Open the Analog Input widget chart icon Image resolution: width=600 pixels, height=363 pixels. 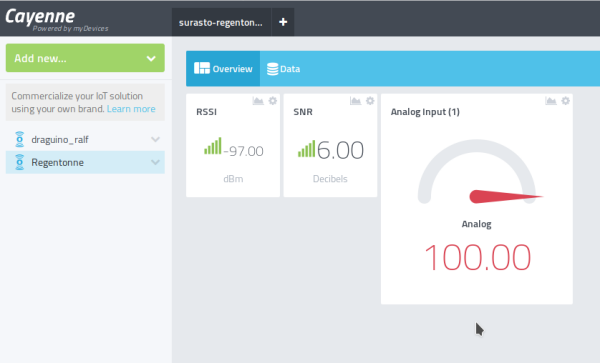[x=551, y=101]
